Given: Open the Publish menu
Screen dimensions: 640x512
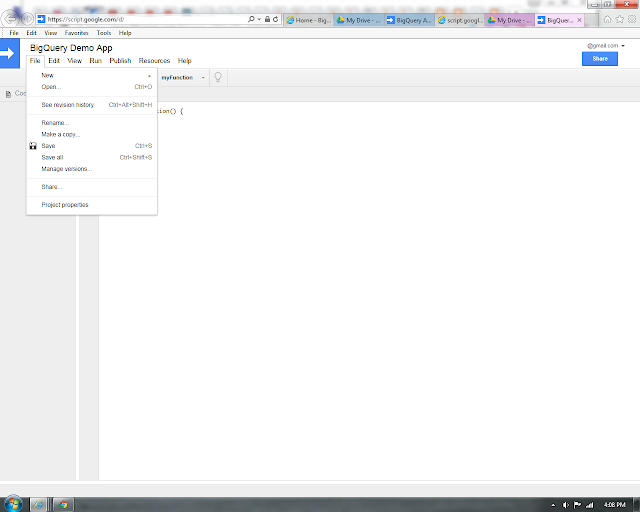Looking at the screenshot, I should click(120, 61).
